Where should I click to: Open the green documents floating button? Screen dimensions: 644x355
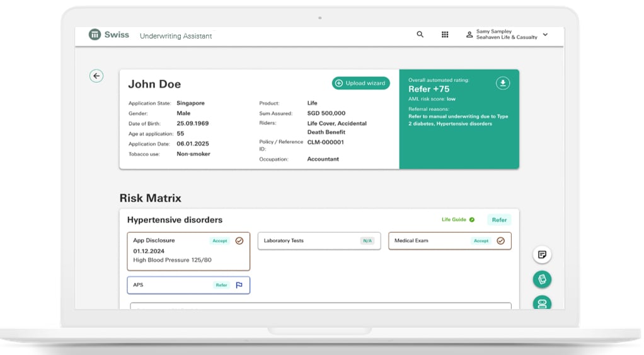[x=542, y=279]
